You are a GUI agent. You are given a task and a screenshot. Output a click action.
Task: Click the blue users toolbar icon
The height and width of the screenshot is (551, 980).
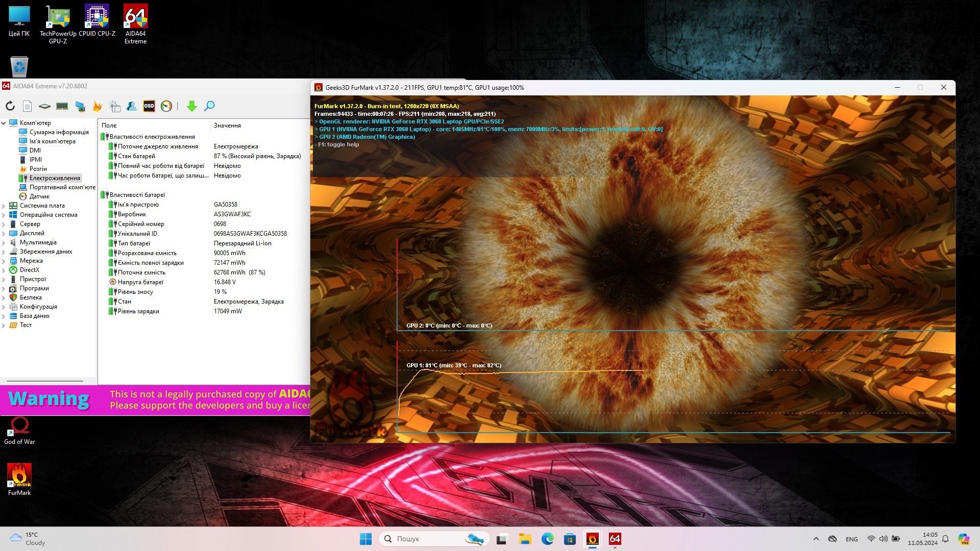pyautogui.click(x=132, y=106)
